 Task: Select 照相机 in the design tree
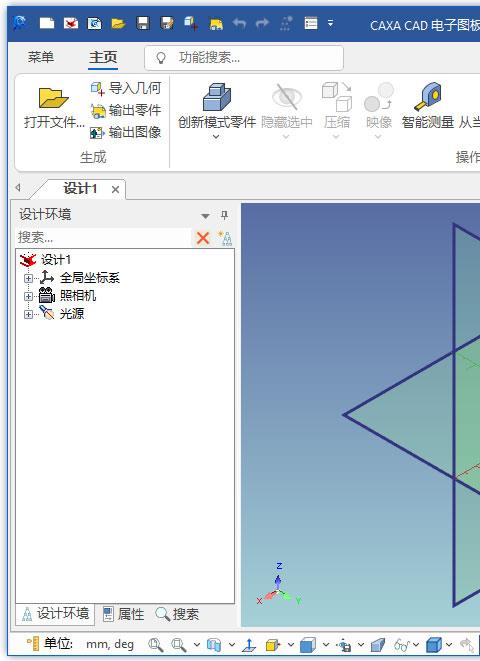pos(78,296)
